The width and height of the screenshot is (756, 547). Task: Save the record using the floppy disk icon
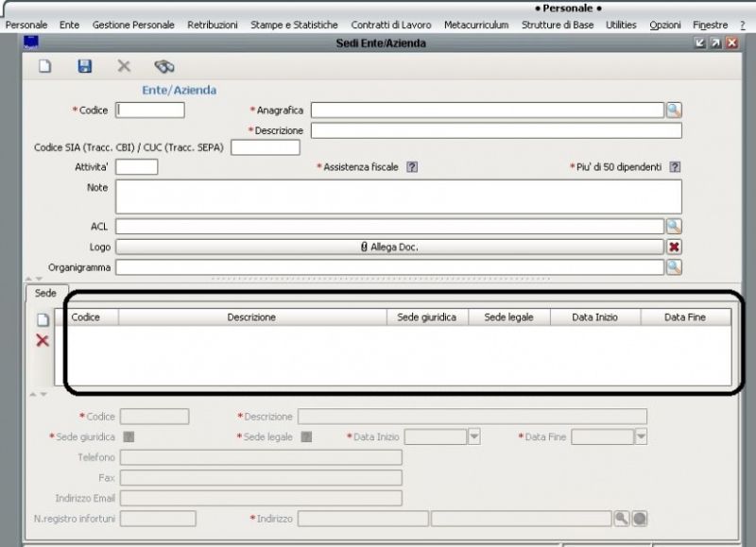(85, 67)
